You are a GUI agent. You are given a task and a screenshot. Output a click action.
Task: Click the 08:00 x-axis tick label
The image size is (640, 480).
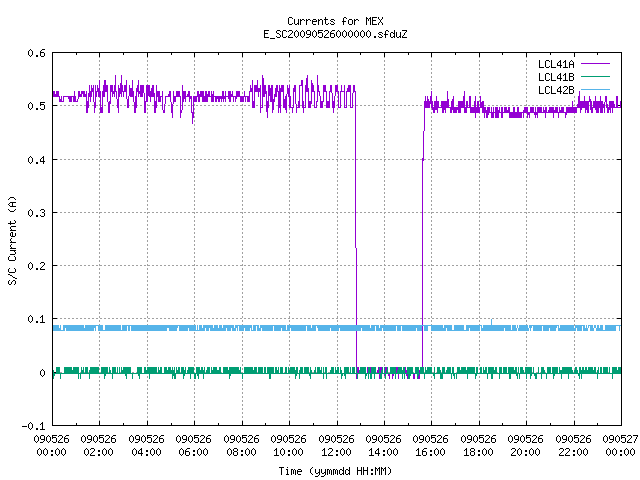[241, 452]
